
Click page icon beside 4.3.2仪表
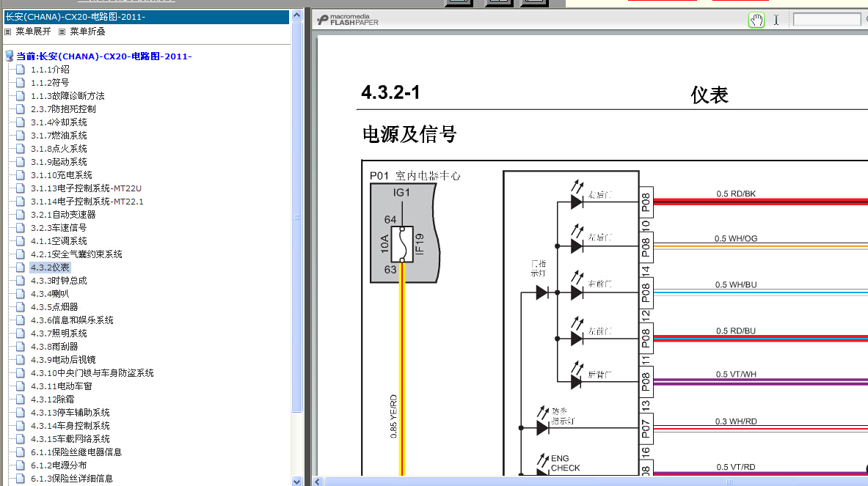coord(21,268)
